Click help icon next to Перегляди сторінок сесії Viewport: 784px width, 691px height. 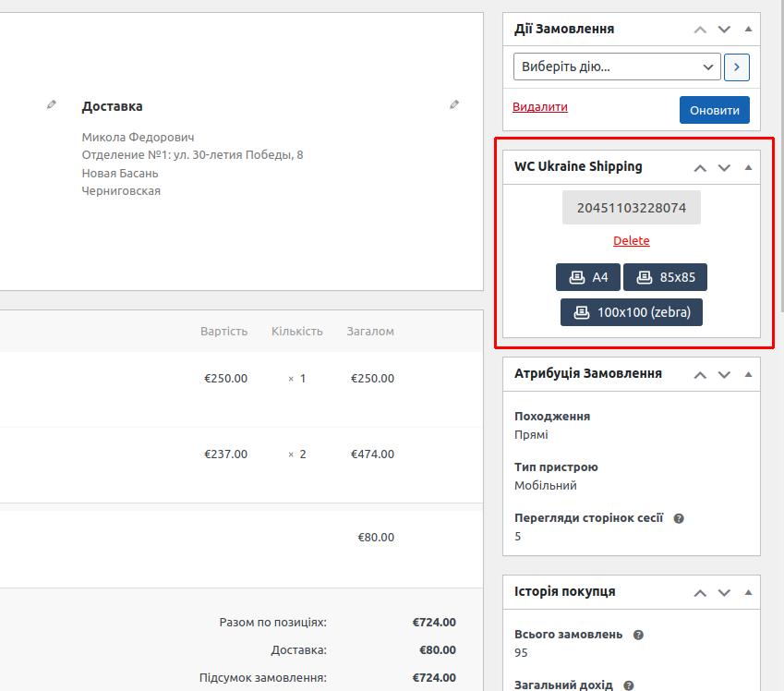point(679,519)
